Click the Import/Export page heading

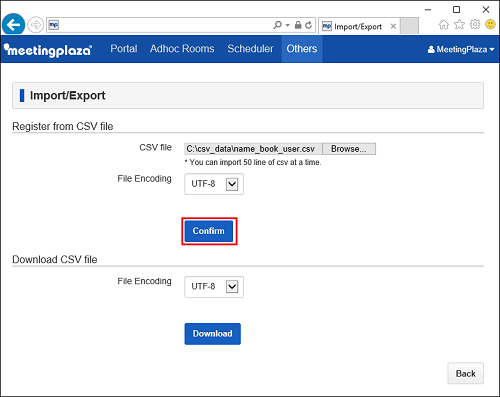click(x=68, y=96)
